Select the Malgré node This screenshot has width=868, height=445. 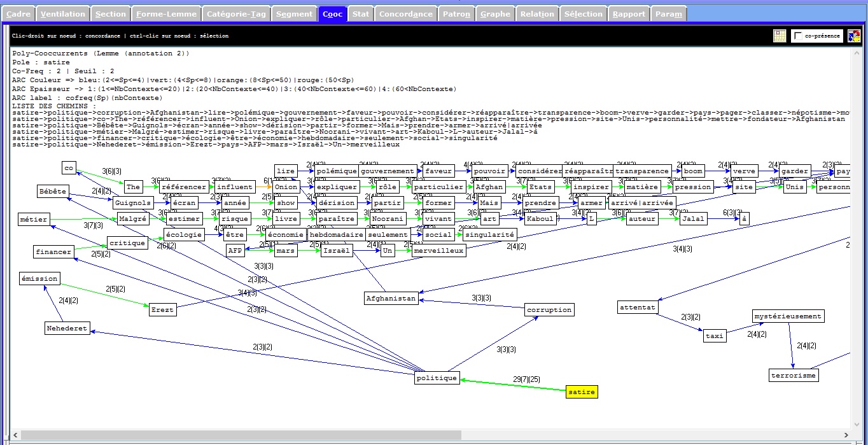coord(134,219)
